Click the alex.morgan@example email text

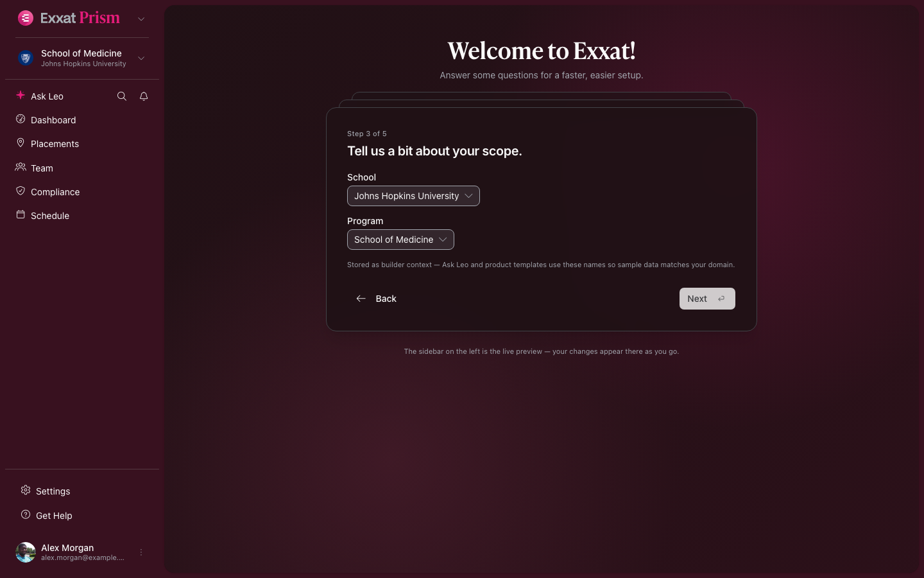(x=83, y=557)
